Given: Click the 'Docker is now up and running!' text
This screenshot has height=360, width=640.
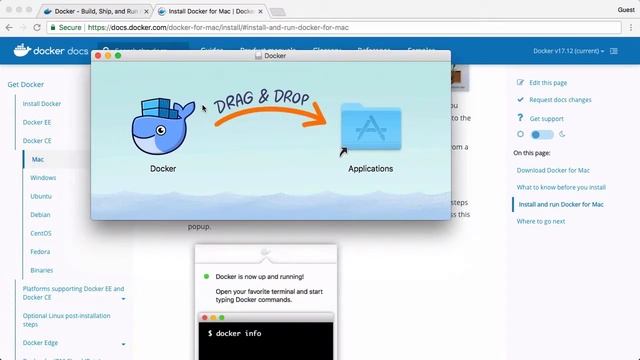Looking at the screenshot, I should click(x=260, y=276).
